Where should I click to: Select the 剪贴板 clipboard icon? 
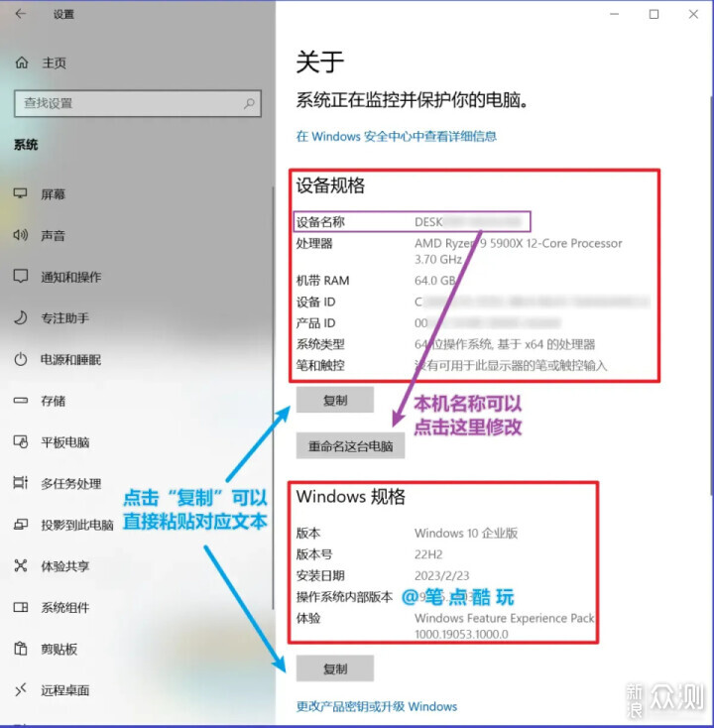point(21,648)
